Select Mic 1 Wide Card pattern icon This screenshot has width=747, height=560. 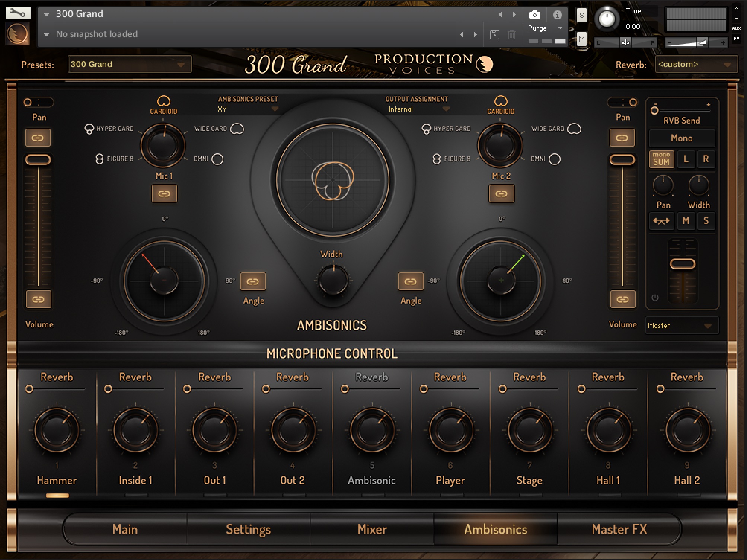tap(237, 129)
